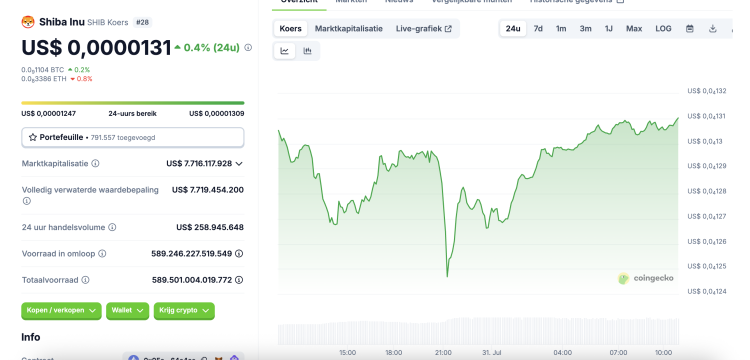Open the calendar date range picker
The image size is (750, 360).
point(689,29)
